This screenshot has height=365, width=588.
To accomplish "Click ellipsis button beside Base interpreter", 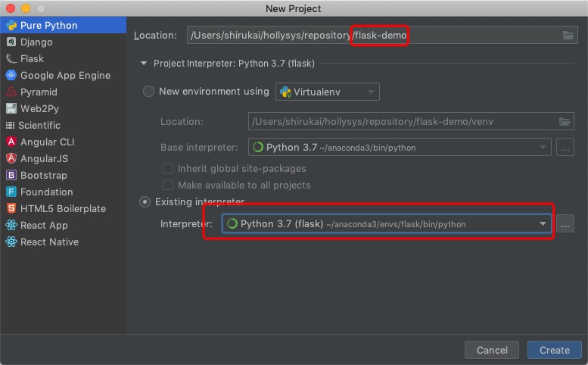I will 565,147.
